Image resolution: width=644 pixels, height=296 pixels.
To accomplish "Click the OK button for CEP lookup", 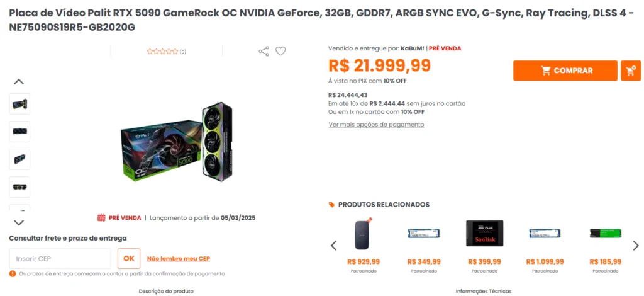I will 129,258.
